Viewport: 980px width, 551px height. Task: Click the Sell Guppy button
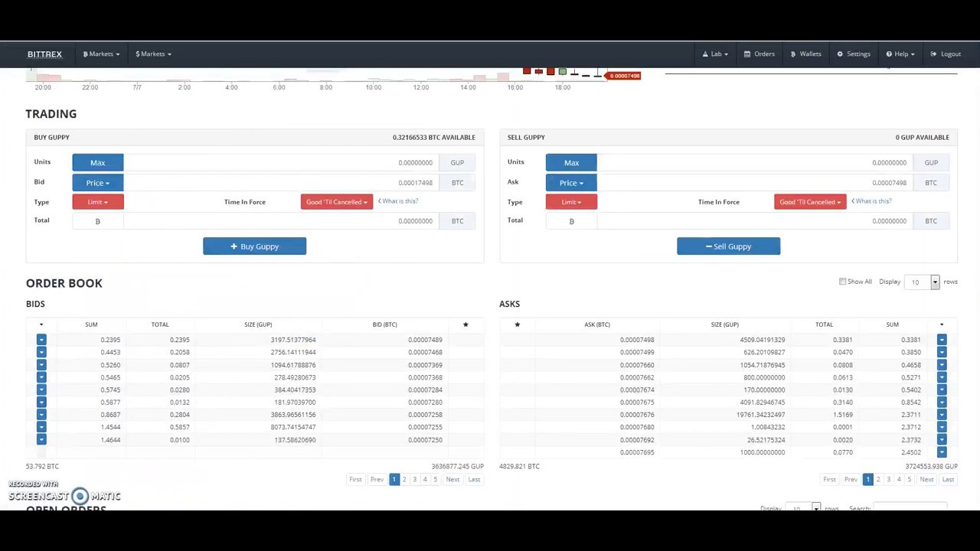click(x=728, y=246)
